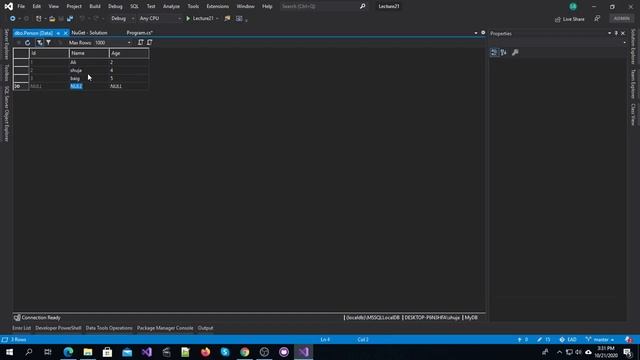
Task: Expand the Team Explorer side tab
Action: click(633, 84)
